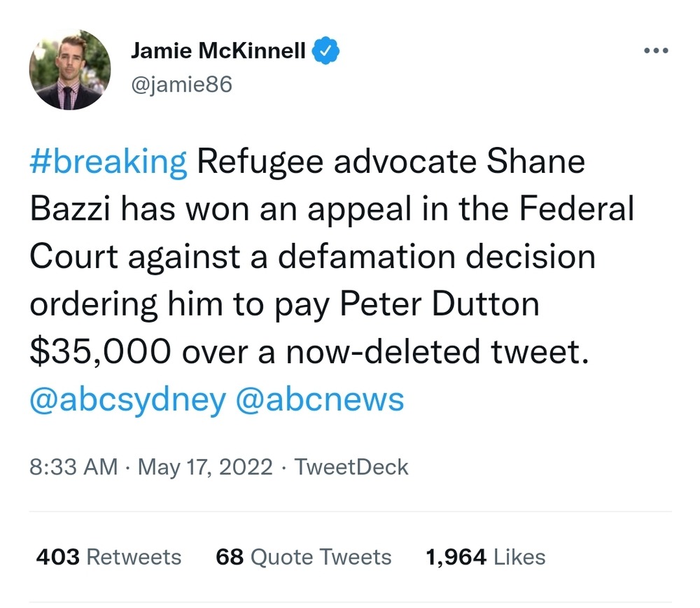Click the May 17, 2022 date

pos(205,467)
